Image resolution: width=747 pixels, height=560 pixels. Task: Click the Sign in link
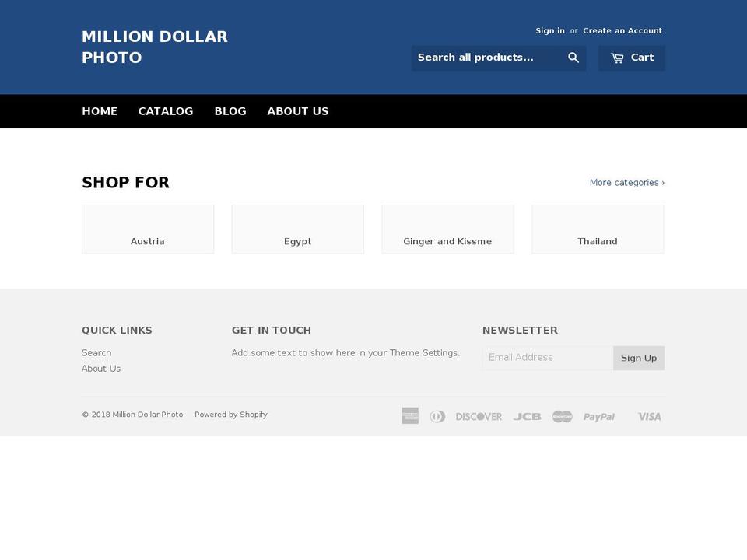tap(550, 30)
